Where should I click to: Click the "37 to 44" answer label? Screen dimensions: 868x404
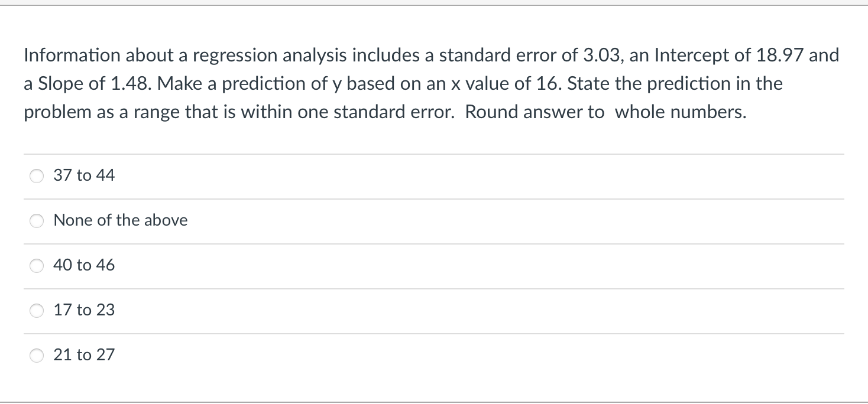84,175
